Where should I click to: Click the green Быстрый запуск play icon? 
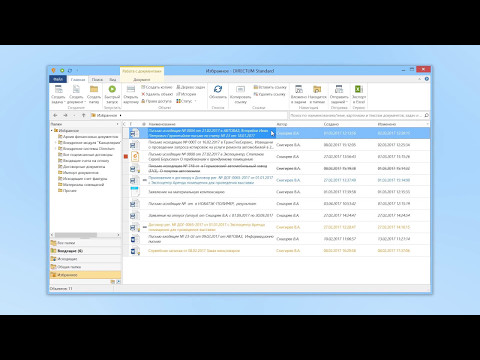(x=112, y=89)
